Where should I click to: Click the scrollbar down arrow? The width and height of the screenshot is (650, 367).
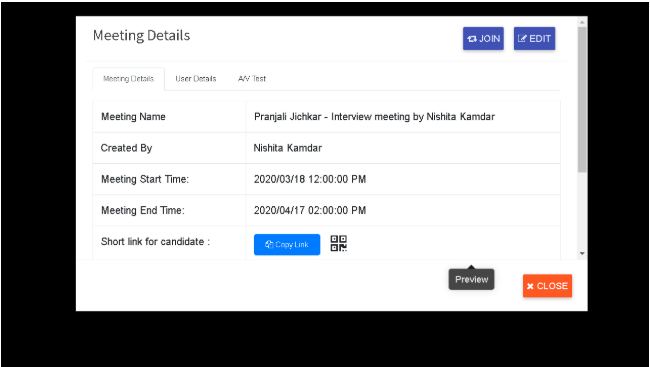click(582, 253)
